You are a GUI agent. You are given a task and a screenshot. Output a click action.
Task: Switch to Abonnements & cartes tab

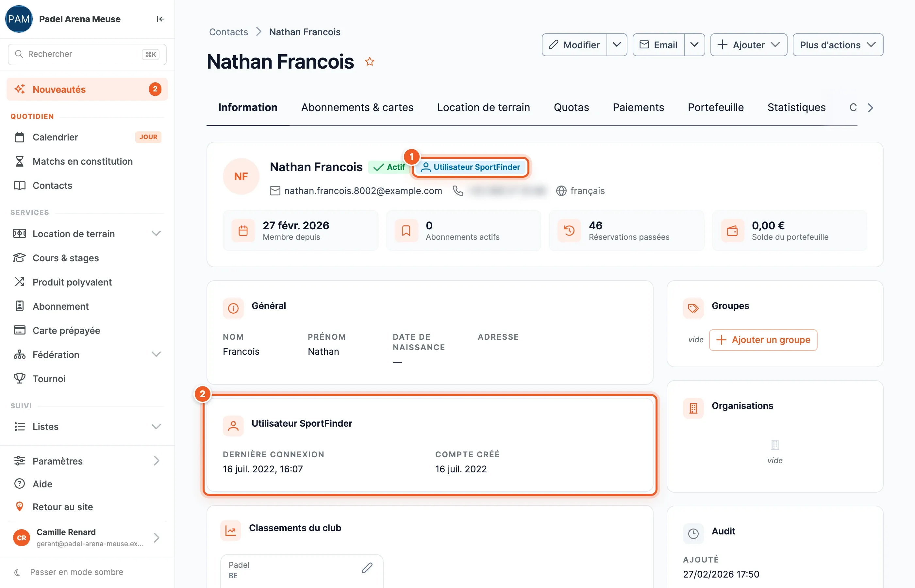tap(357, 107)
